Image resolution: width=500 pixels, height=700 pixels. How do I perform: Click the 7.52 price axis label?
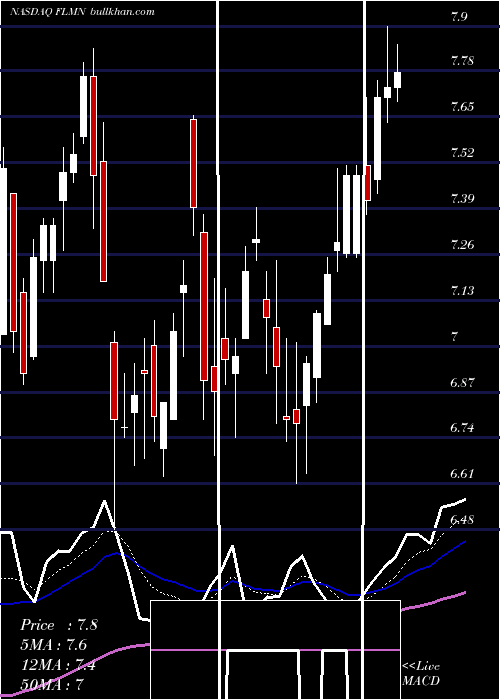tap(462, 153)
